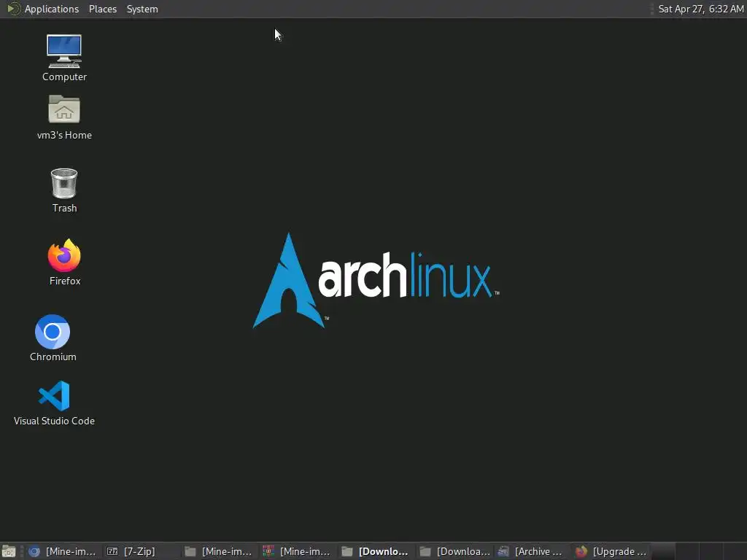Viewport: 747px width, 560px height.
Task: Click the Arch logo beside Applications
Action: click(14, 9)
